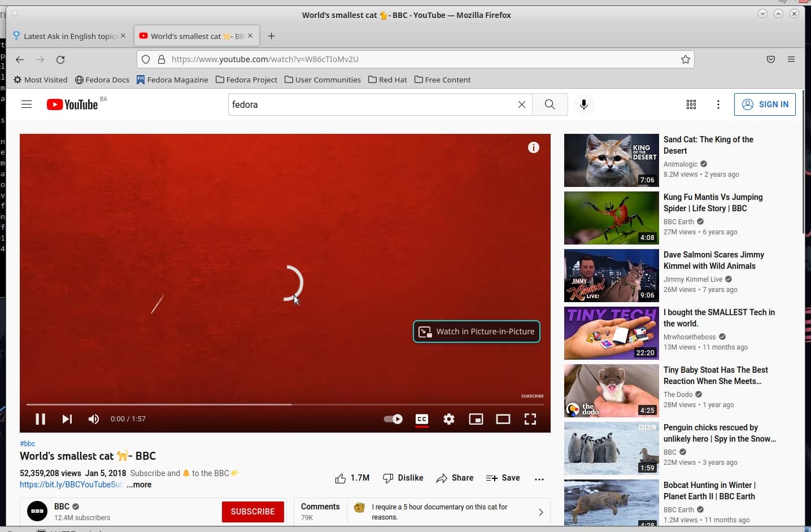
Task: Open the YouTube hamburger menu
Action: tap(26, 104)
